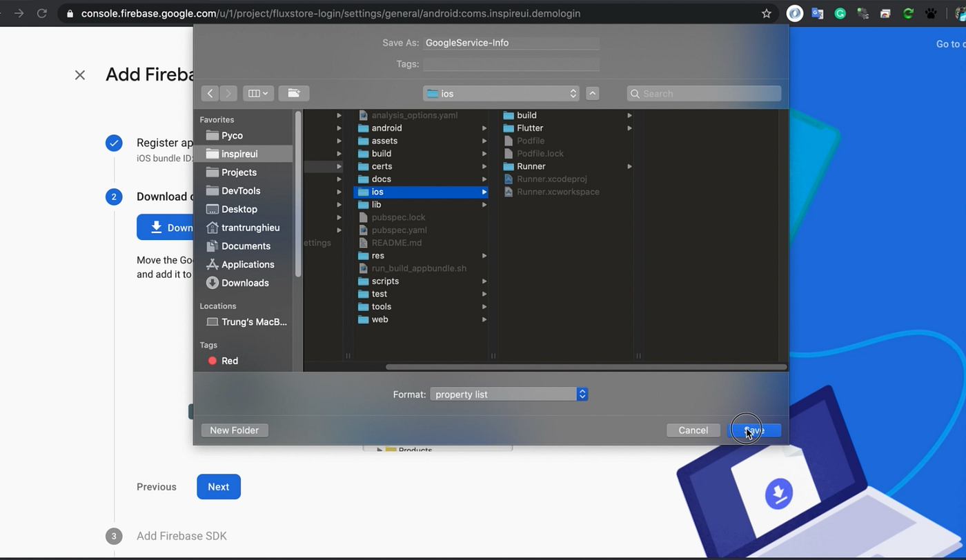The image size is (966, 560).
Task: Open the build folder inside ios
Action: (567, 115)
